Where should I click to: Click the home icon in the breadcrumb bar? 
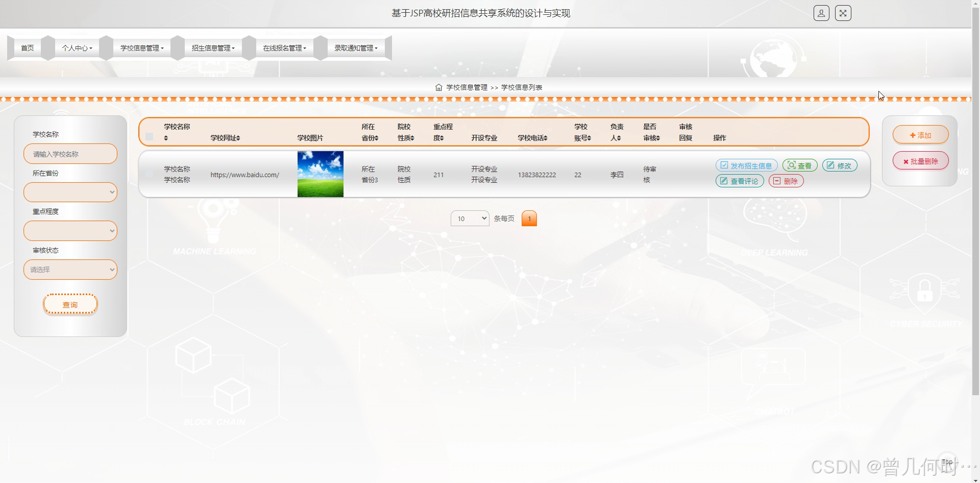pos(438,87)
